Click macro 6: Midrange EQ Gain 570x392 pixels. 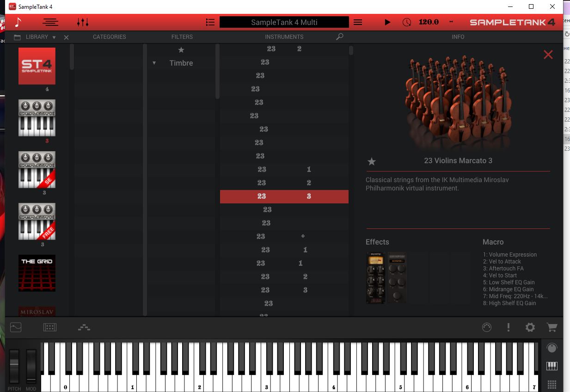click(508, 289)
